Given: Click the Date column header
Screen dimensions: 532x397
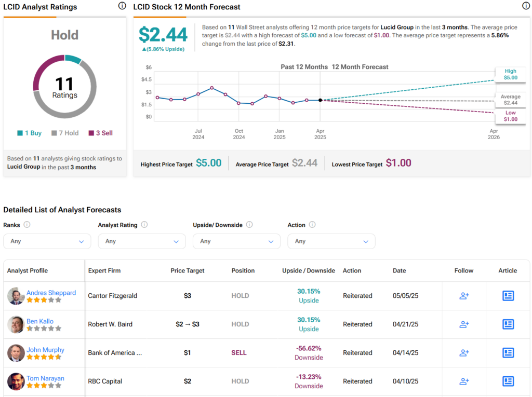Looking at the screenshot, I should tap(399, 270).
